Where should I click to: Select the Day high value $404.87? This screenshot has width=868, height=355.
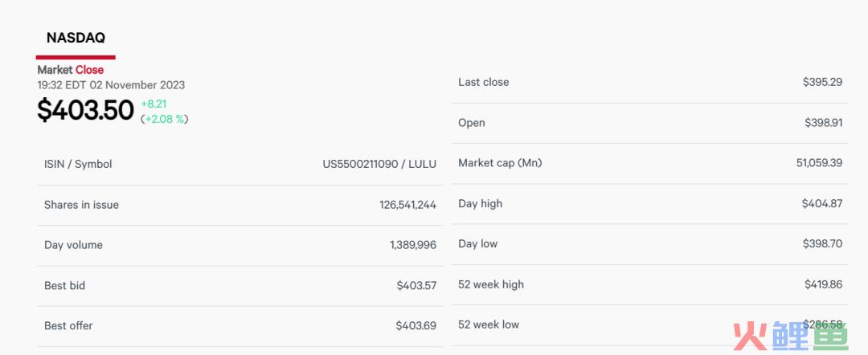click(822, 203)
